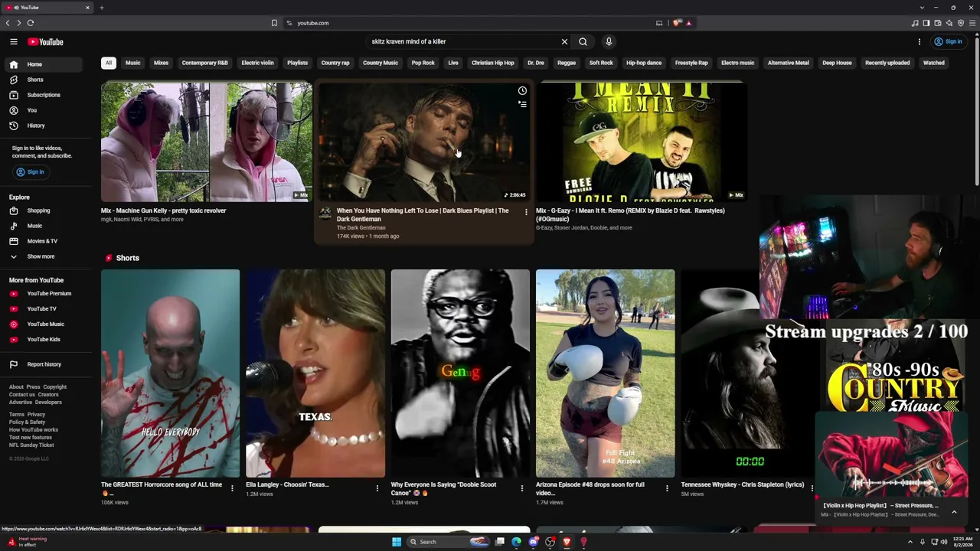Open options for Double Scoot Canoe short
This screenshot has height=551, width=980.
point(522,488)
